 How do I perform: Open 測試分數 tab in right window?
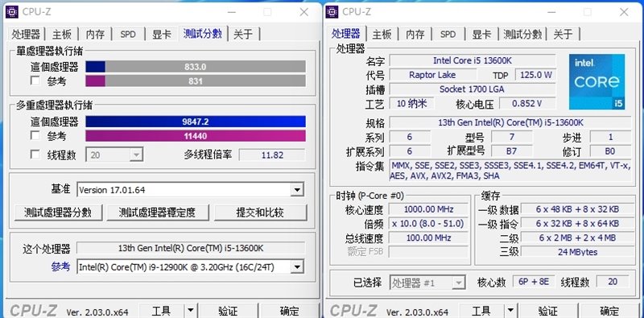pyautogui.click(x=522, y=34)
